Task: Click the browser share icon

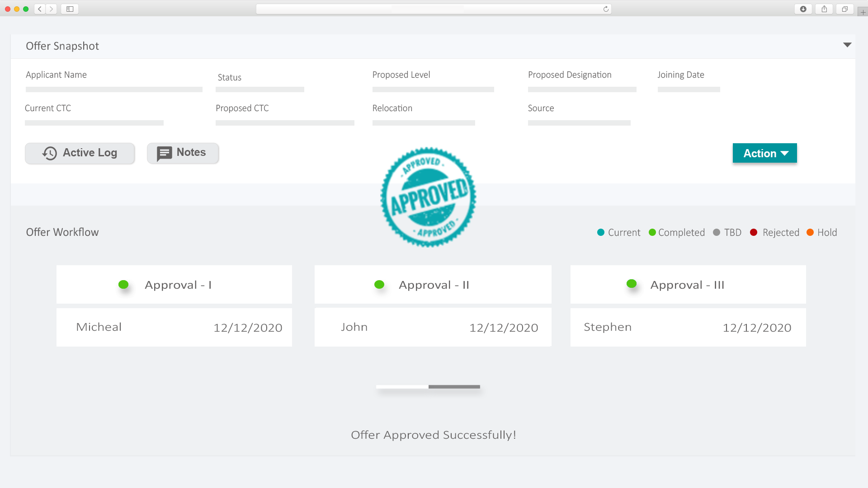Action: pos(824,9)
